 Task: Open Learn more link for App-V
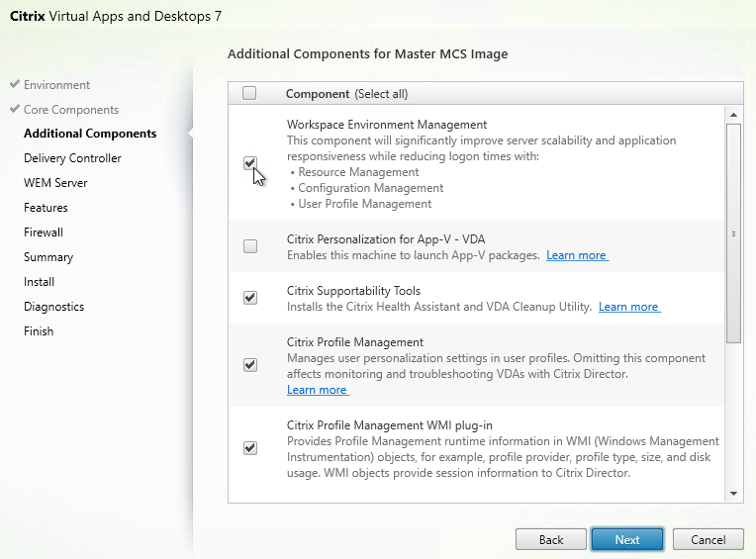577,255
